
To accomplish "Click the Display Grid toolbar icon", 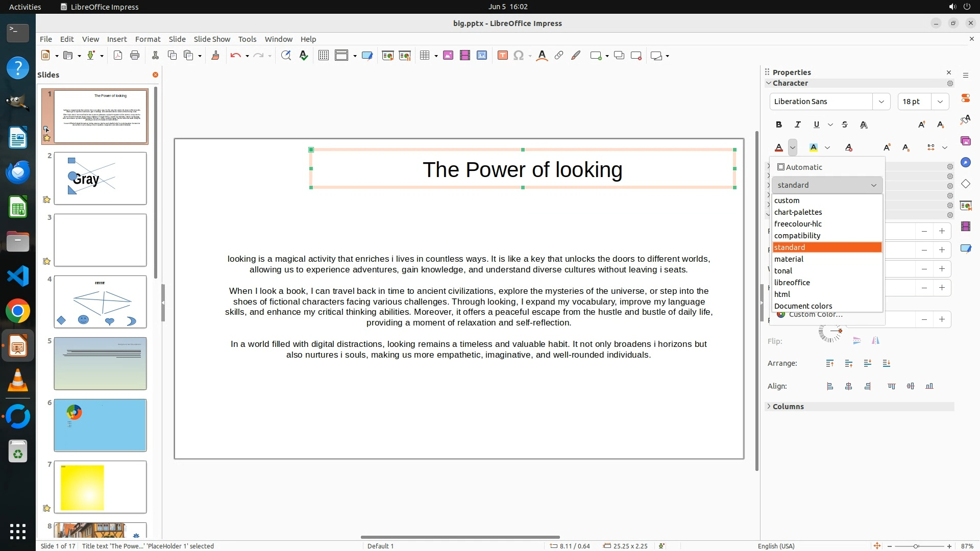I will click(x=323, y=56).
